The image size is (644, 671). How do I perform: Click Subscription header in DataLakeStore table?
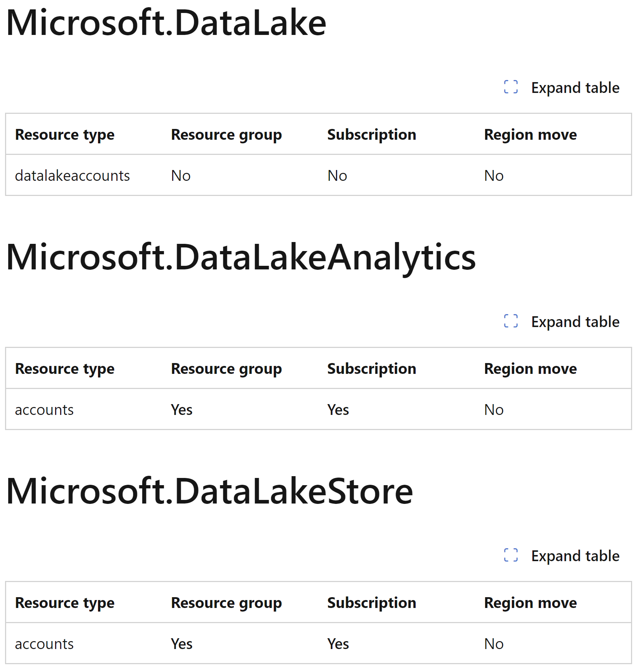coord(372,603)
